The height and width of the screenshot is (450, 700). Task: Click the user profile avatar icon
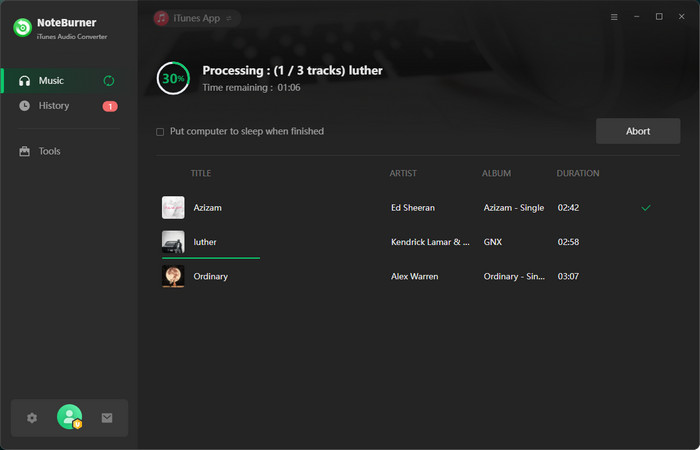(69, 417)
